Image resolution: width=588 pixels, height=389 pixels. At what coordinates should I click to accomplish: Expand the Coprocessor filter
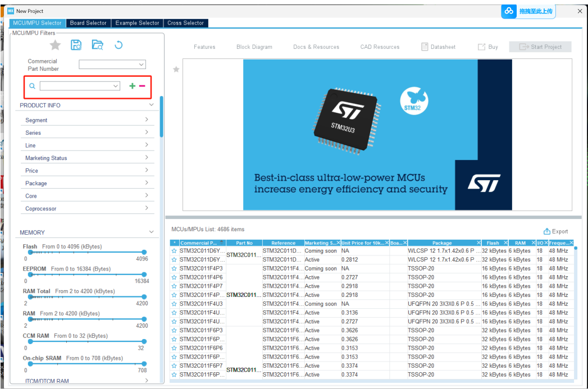[x=147, y=208]
